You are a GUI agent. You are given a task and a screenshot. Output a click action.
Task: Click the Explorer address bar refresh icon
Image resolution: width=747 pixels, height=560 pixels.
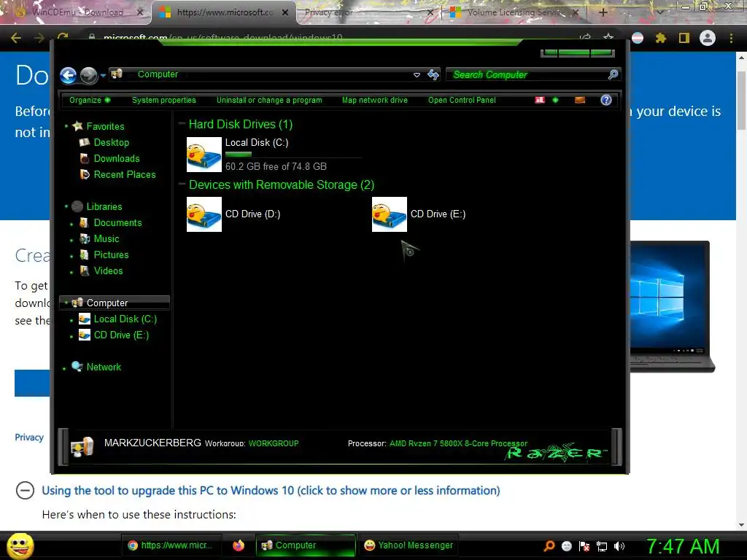click(433, 75)
